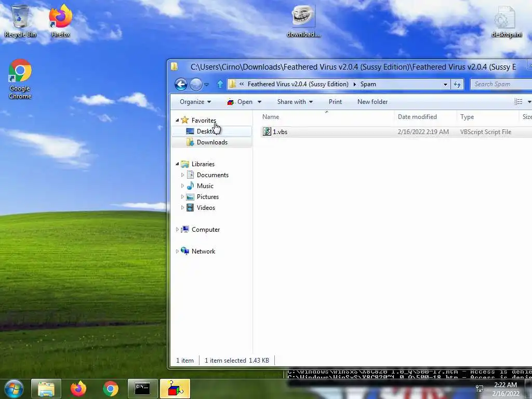The width and height of the screenshot is (532, 399).
Task: Select the troll face download file on desktop
Action: coord(303,21)
